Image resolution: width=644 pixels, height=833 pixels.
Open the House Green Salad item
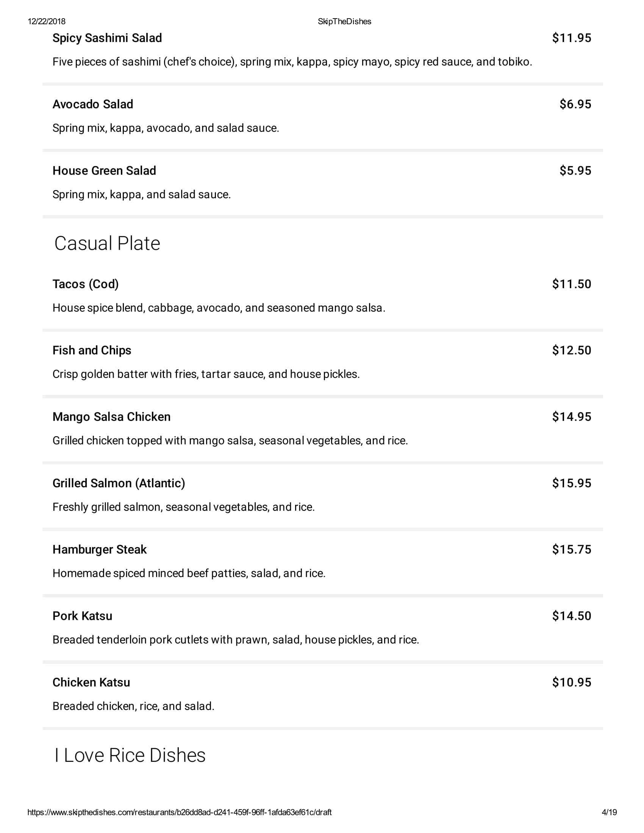pyautogui.click(x=104, y=171)
